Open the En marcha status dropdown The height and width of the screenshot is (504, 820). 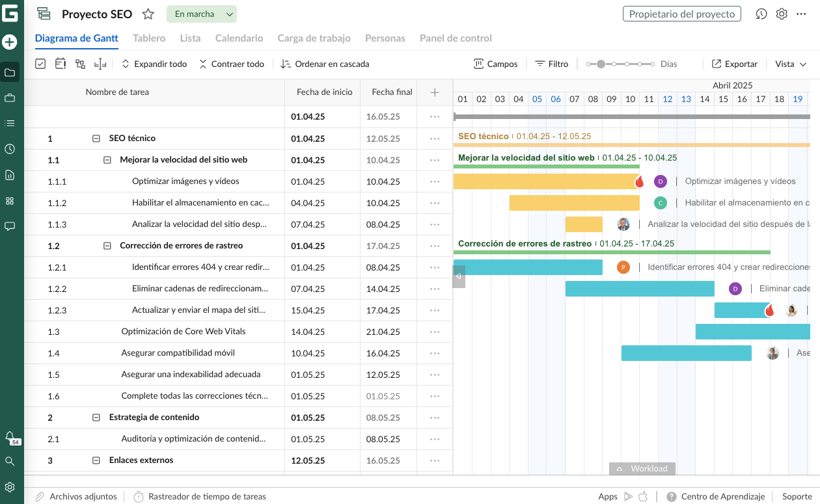[x=201, y=14]
